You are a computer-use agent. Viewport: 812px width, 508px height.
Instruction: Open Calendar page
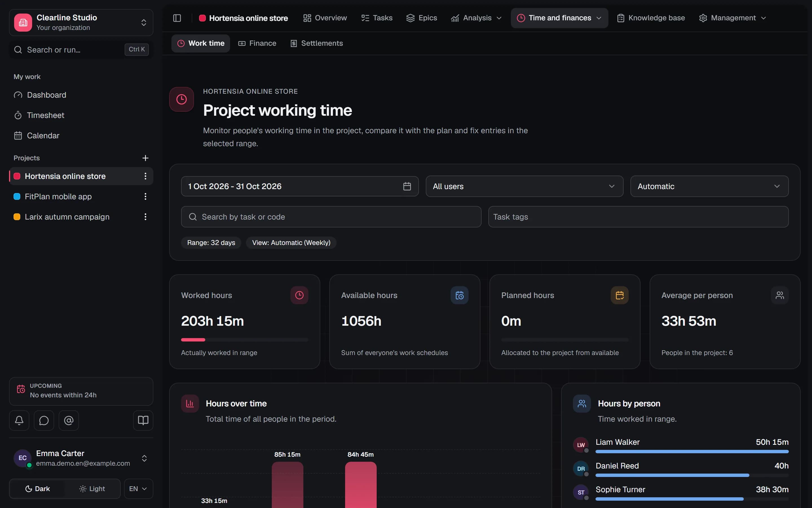click(81, 135)
